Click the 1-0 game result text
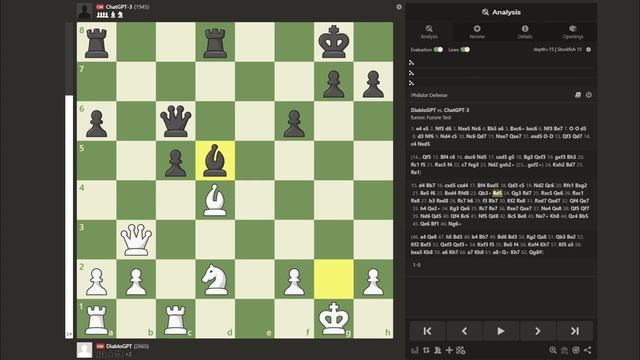The height and width of the screenshot is (360, 640). (417, 265)
